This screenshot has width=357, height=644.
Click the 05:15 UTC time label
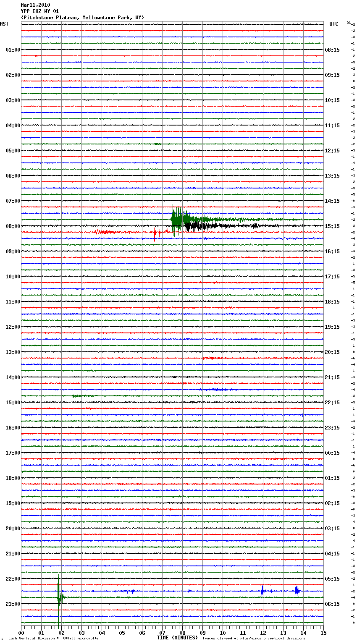(x=332, y=579)
